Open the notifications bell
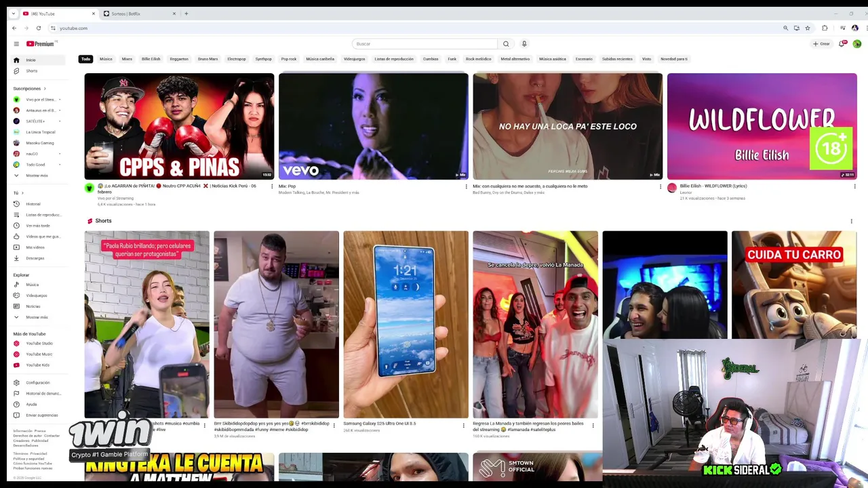This screenshot has width=868, height=488. [842, 43]
